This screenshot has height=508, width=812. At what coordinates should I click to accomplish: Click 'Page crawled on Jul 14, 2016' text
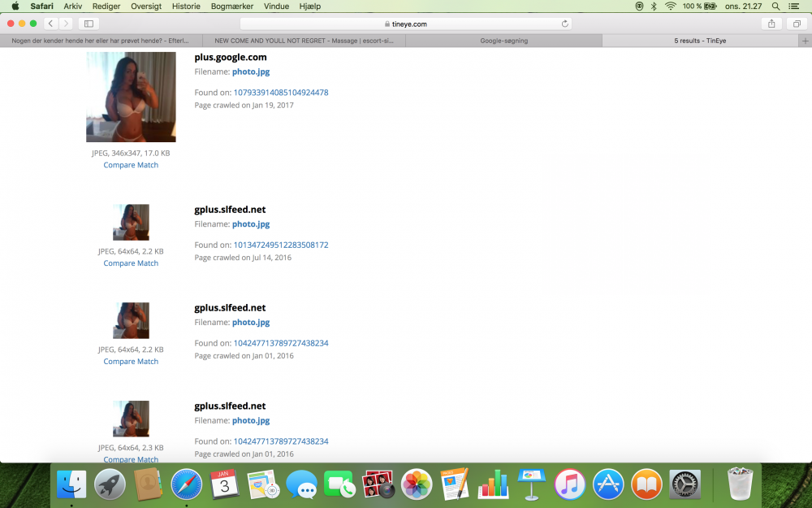click(x=243, y=257)
